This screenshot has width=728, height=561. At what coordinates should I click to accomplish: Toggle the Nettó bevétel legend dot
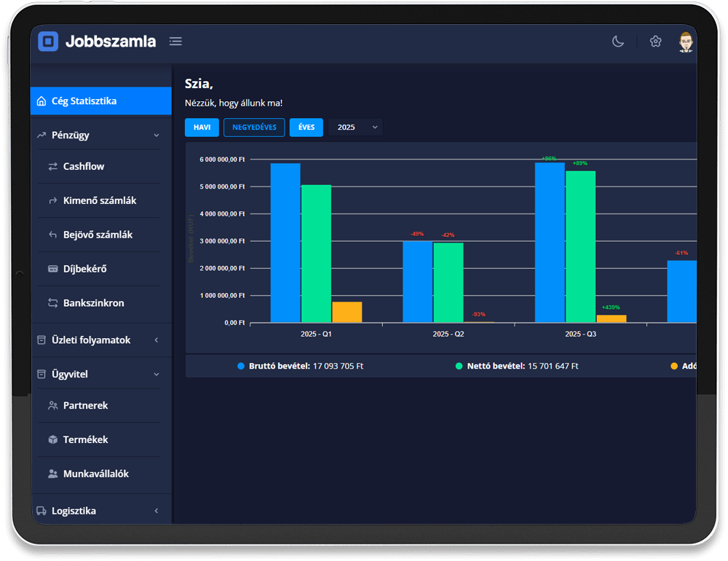click(x=459, y=366)
